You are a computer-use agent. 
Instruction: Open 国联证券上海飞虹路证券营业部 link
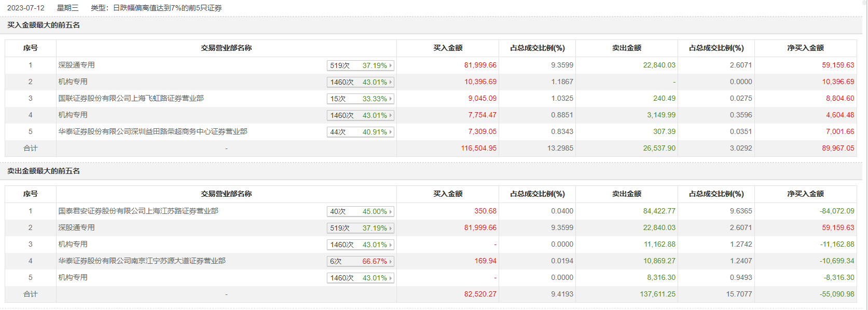[131, 98]
